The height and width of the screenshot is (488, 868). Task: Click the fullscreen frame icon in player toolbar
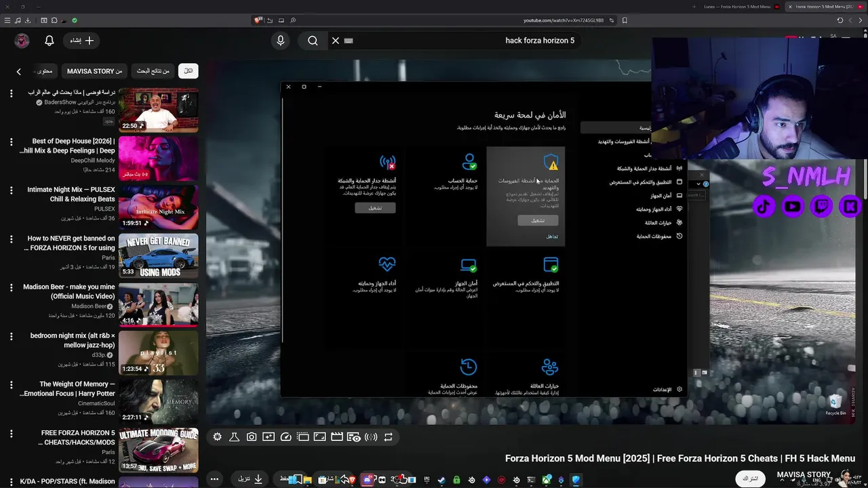(319, 437)
